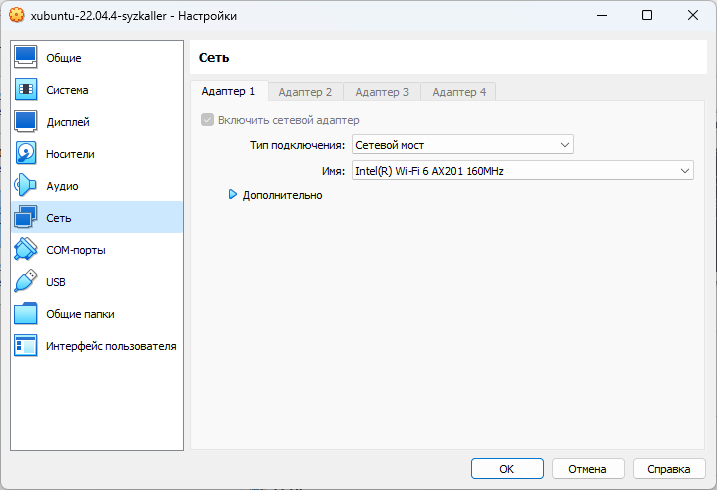Open the Интерфейс пользователя icon
The height and width of the screenshot is (490, 717).
coord(26,346)
